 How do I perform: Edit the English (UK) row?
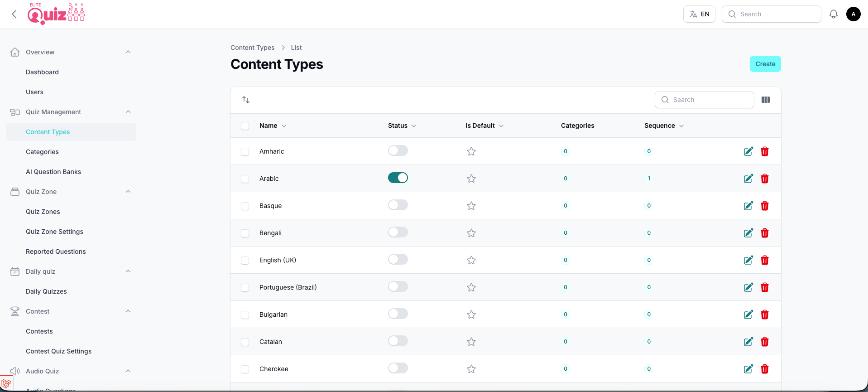click(748, 260)
